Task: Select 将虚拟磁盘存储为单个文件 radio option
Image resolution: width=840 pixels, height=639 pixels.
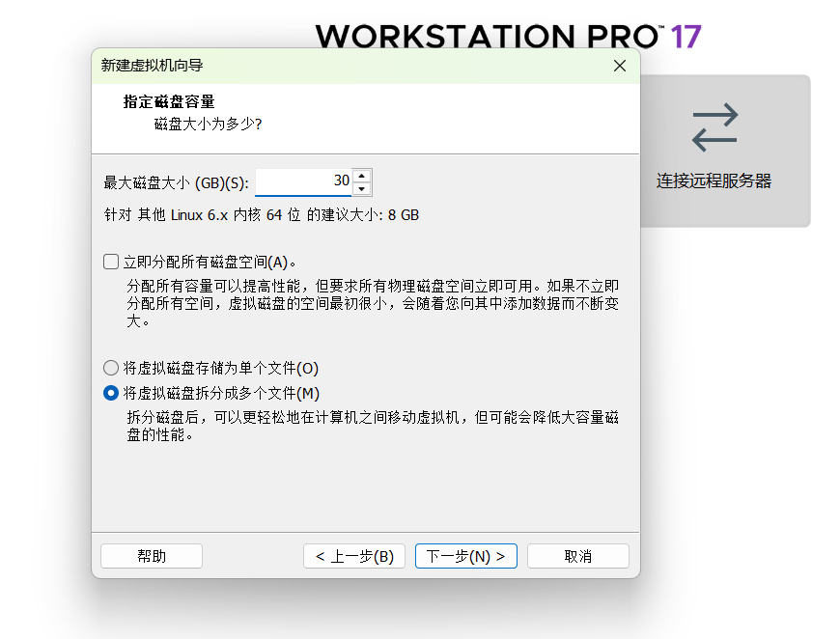Action: (x=111, y=368)
